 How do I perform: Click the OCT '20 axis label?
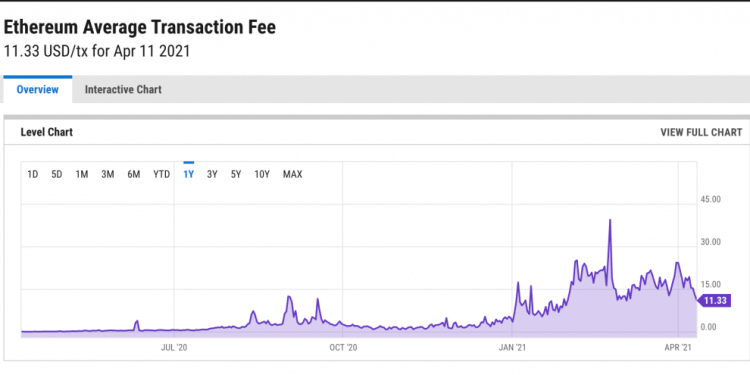343,347
